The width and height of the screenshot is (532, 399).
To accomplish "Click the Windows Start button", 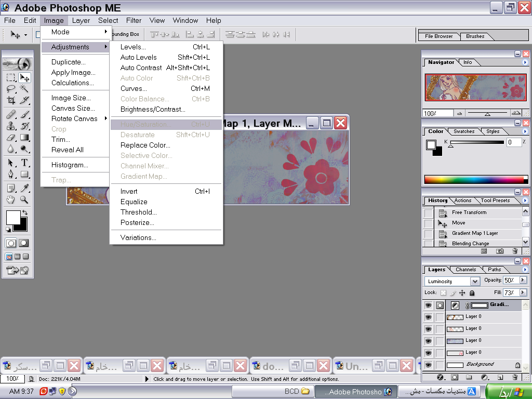I will click(x=508, y=391).
